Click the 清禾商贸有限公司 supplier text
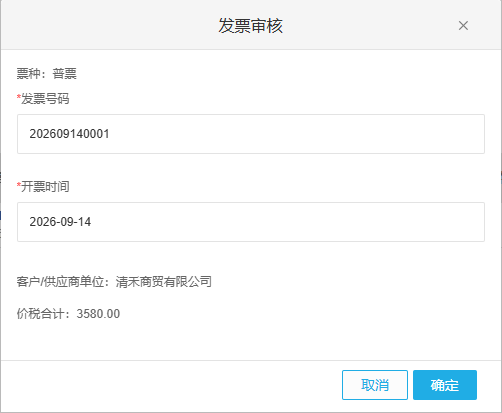This screenshot has width=502, height=413. (164, 282)
